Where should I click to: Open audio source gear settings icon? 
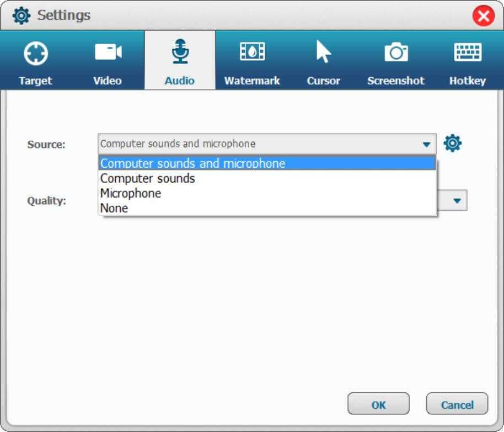click(453, 144)
